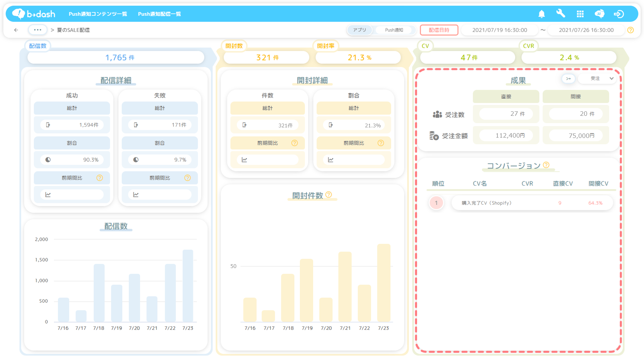
Task: Click the CV 47件 summary
Action: (x=467, y=58)
